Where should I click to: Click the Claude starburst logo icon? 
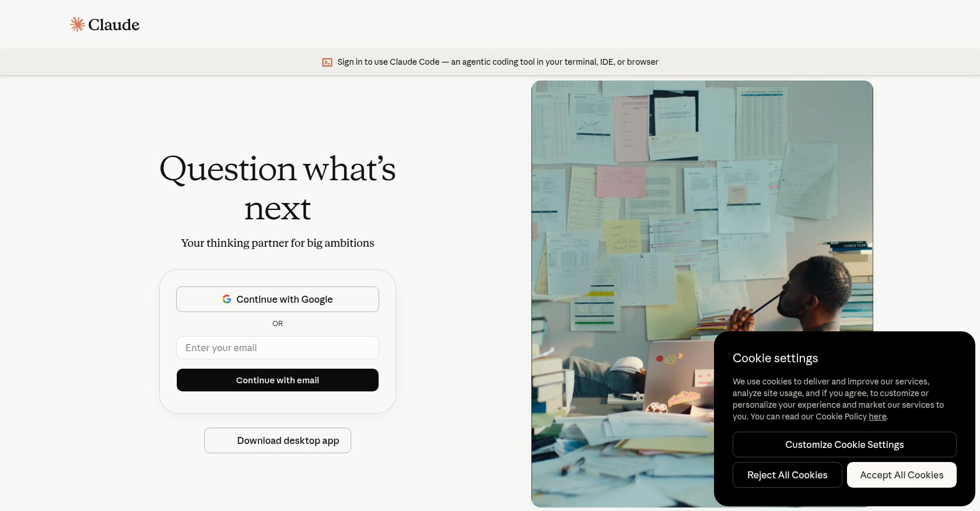[x=78, y=24]
